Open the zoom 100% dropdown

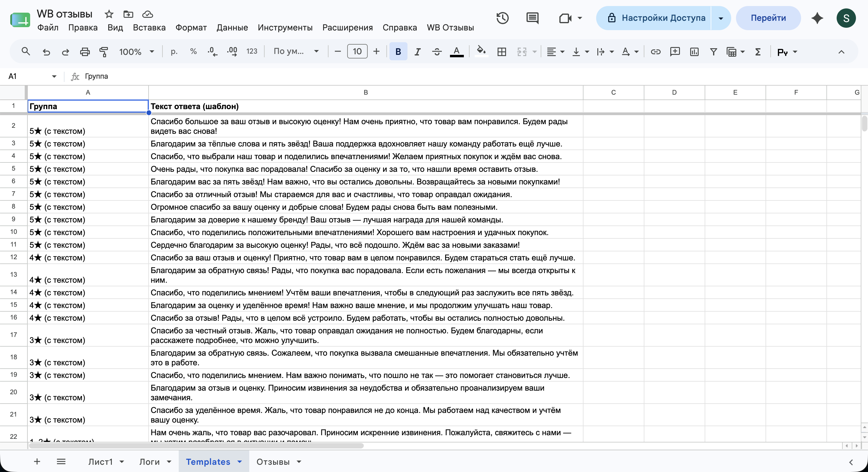pos(136,52)
